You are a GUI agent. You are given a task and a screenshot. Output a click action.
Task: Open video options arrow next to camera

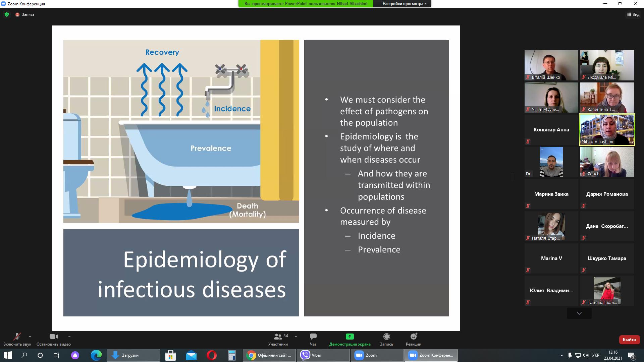pyautogui.click(x=69, y=337)
